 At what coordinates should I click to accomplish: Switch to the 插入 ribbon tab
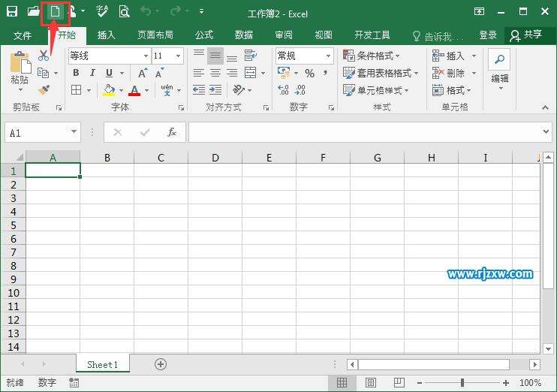pyautogui.click(x=107, y=35)
